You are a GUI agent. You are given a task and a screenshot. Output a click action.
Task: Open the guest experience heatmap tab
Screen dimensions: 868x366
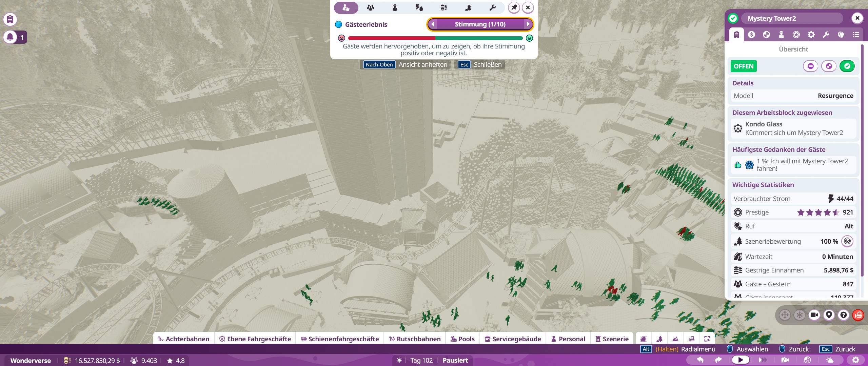tap(346, 7)
